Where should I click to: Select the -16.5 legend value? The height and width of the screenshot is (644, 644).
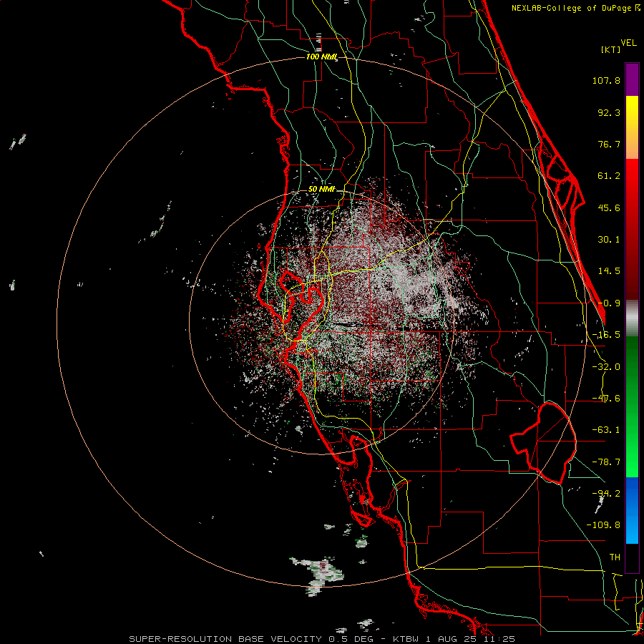click(606, 335)
